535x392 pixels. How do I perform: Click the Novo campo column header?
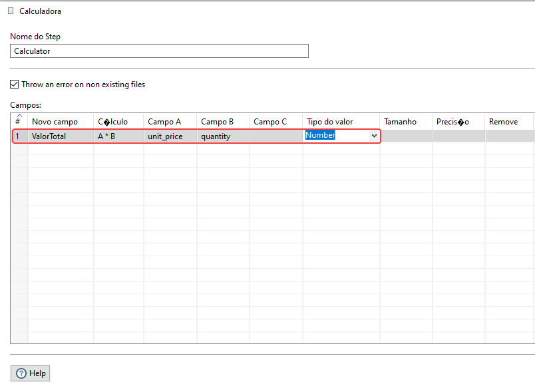click(61, 121)
